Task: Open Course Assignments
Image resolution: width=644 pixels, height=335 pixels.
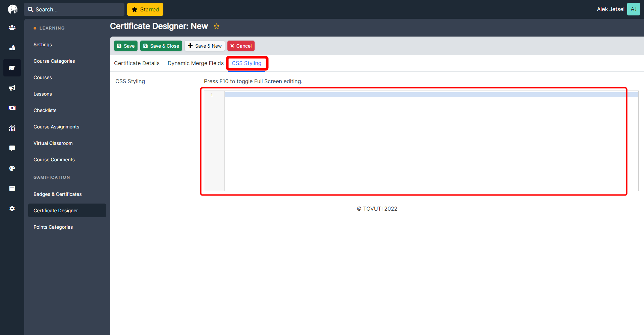Action: (x=56, y=127)
